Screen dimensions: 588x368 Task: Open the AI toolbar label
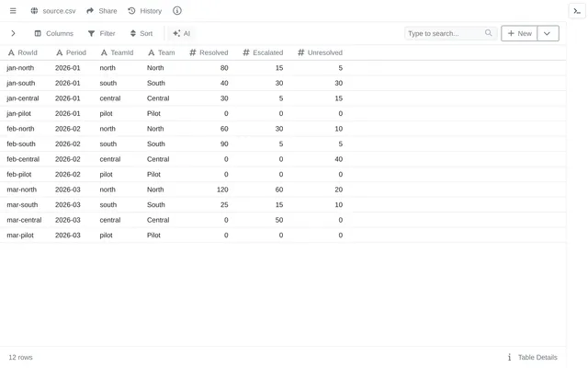[187, 33]
